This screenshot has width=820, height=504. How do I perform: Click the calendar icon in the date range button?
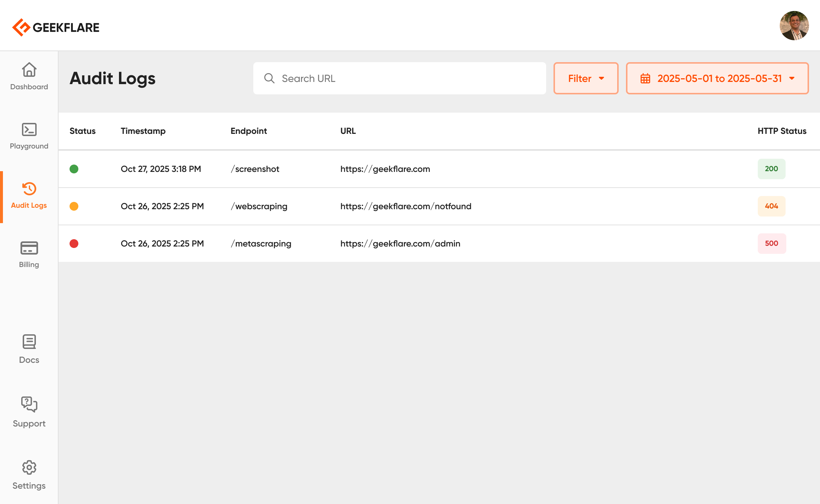[x=645, y=78]
